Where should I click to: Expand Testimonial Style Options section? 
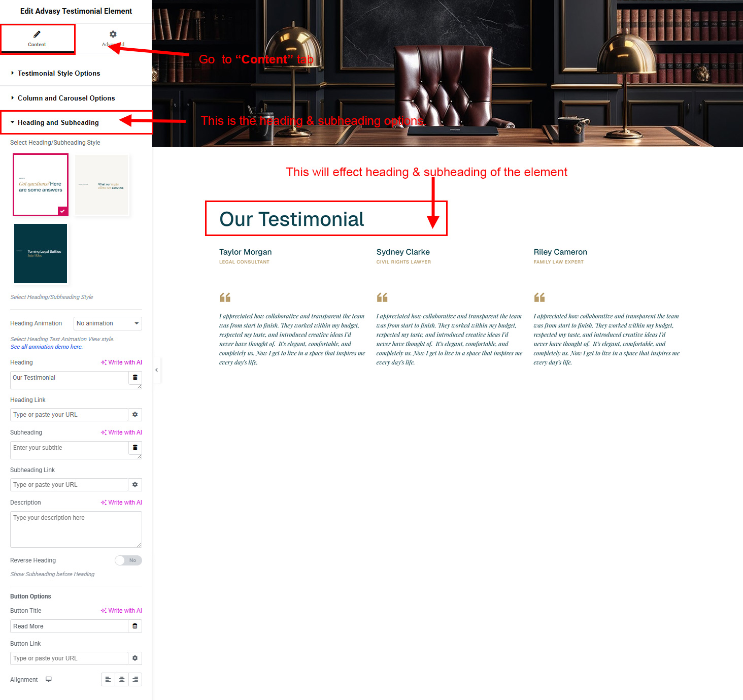59,74
